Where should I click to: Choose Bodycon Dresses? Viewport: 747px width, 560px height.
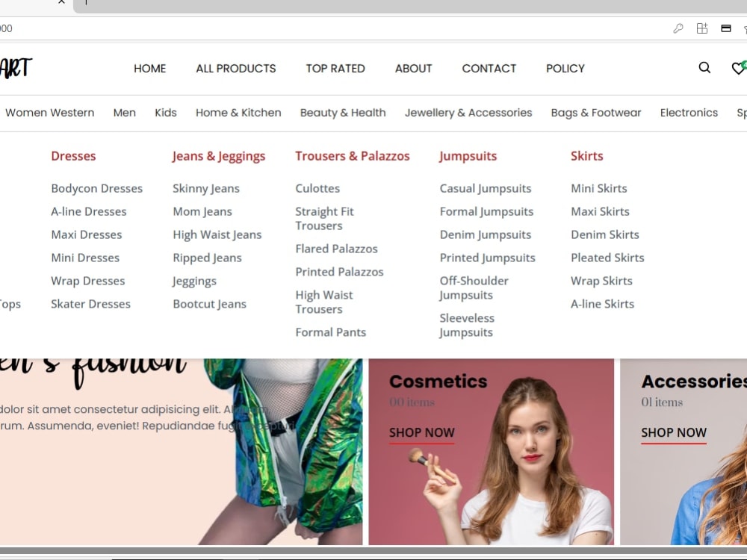[96, 189]
